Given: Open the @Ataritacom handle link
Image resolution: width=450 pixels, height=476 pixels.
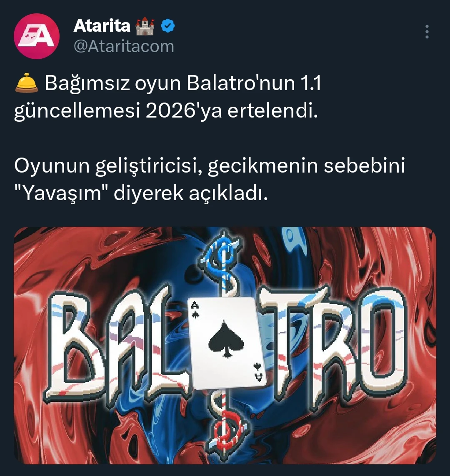Looking at the screenshot, I should (x=124, y=46).
